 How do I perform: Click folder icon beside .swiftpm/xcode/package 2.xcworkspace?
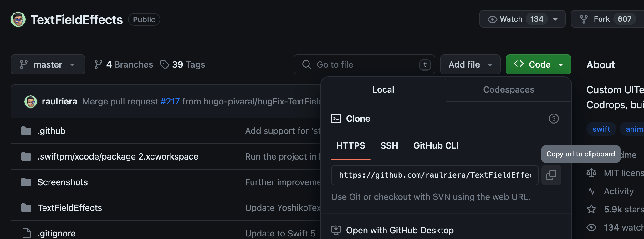[x=26, y=156]
